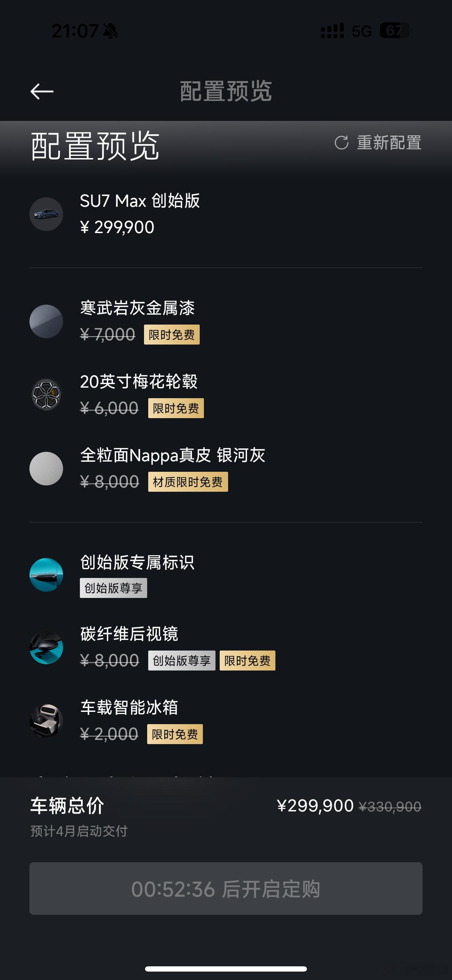The image size is (452, 980).
Task: Tap the 碳纤维后视镜 mirror icon
Action: pyautogui.click(x=46, y=647)
